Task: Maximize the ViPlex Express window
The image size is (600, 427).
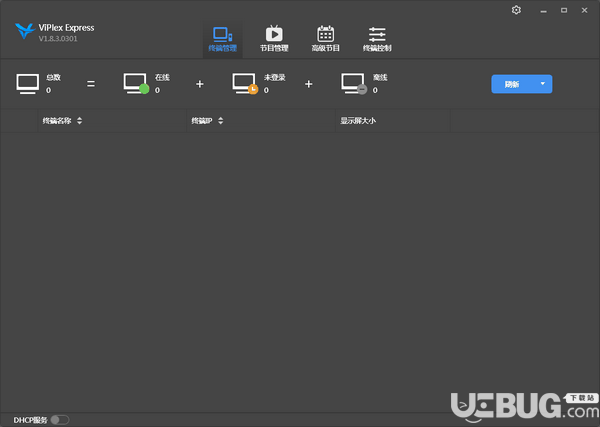Action: 564,10
